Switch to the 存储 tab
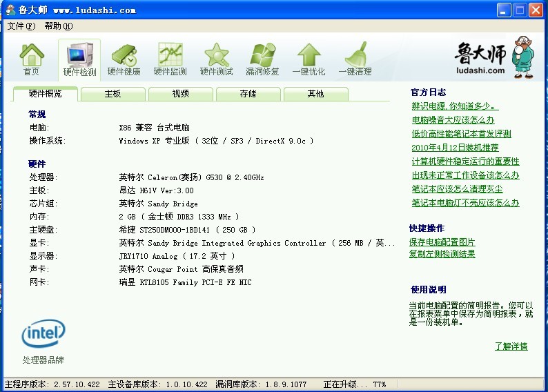This screenshot has height=392, width=548. click(x=248, y=94)
